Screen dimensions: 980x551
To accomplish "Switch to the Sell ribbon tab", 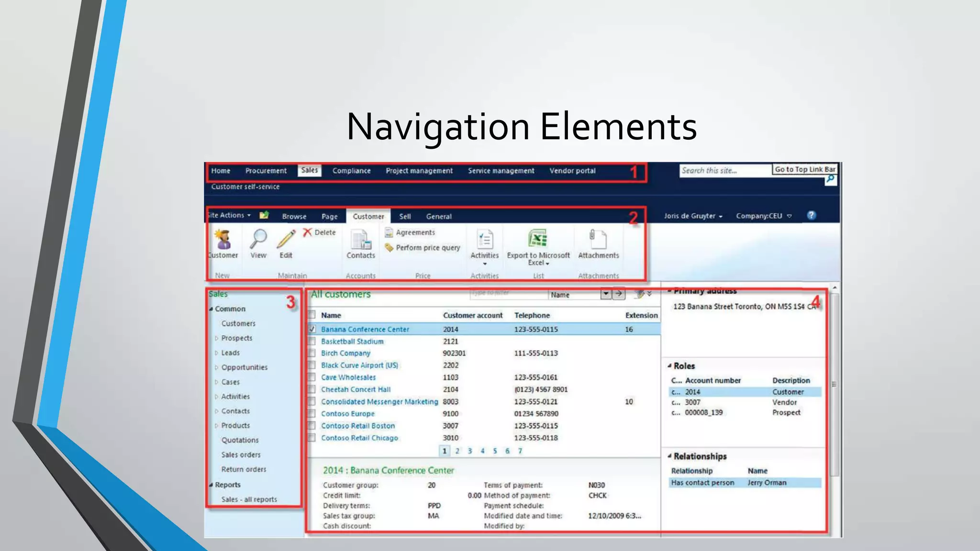I will (405, 216).
